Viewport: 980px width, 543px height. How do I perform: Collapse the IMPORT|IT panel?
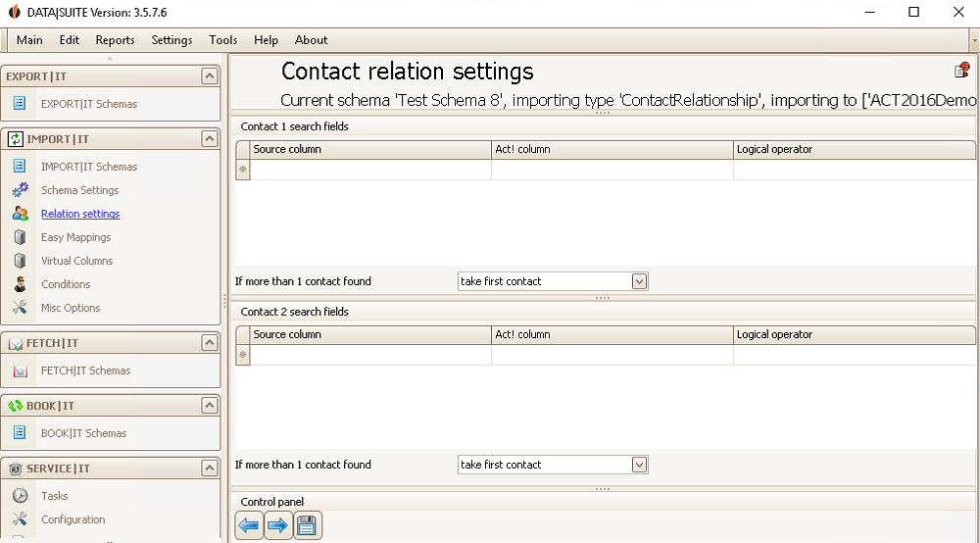(210, 139)
